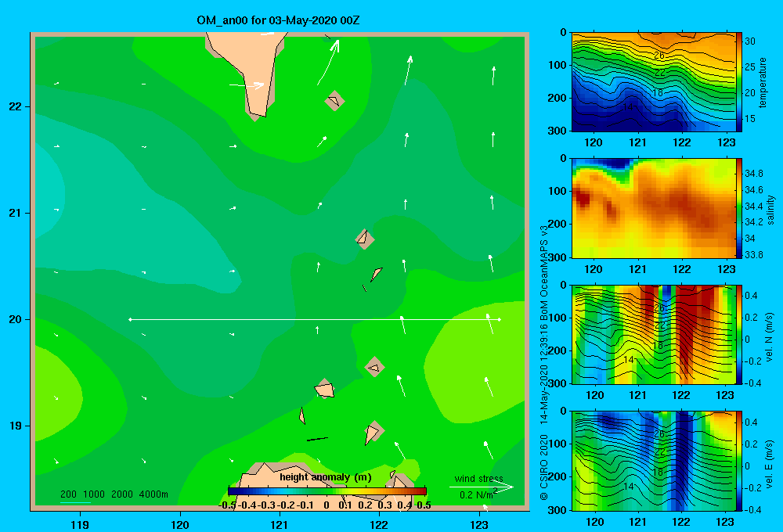
Task: Click the small island southeast of Taiwan's tip
Action: coord(334,101)
